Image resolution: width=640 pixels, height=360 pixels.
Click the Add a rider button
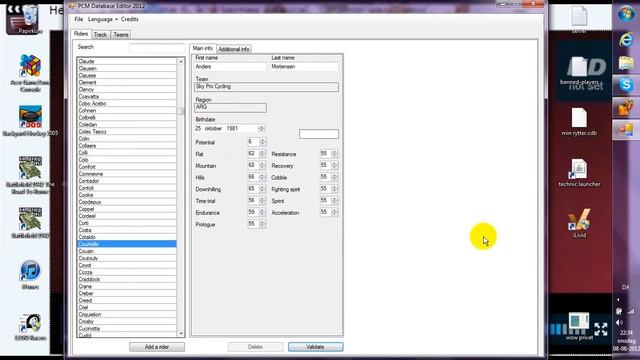(x=157, y=347)
